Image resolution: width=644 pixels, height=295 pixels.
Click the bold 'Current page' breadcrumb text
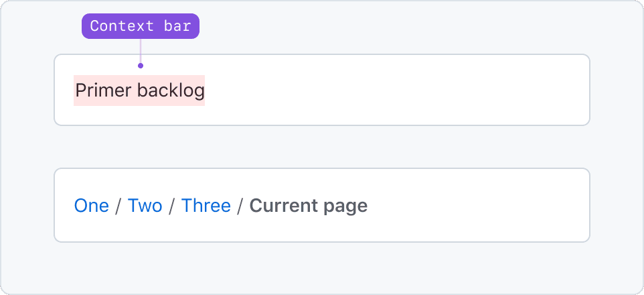coord(308,205)
